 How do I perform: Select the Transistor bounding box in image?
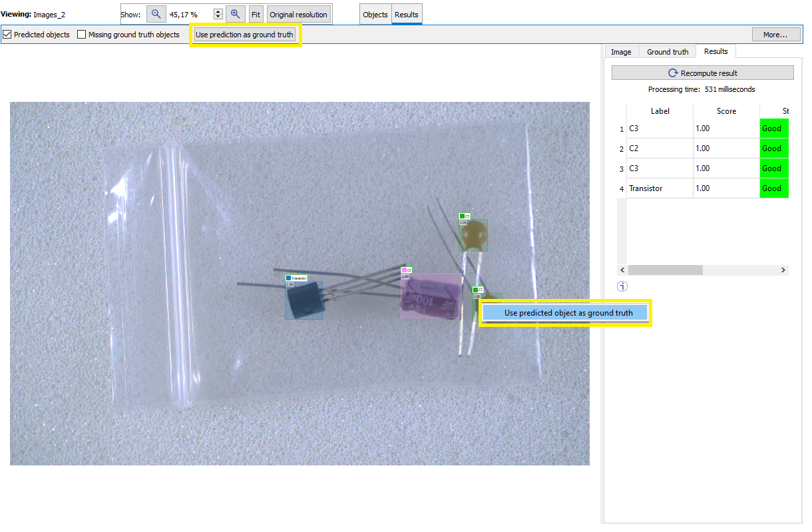304,300
